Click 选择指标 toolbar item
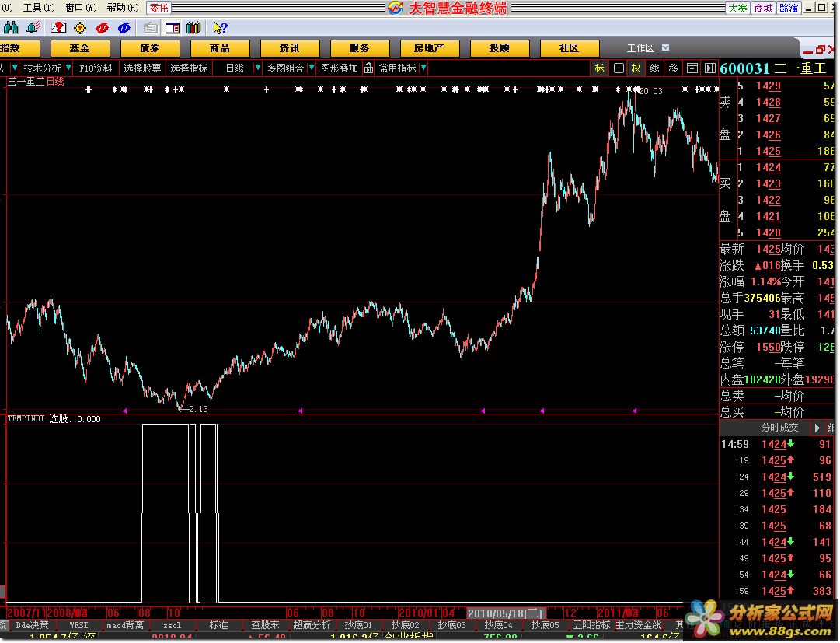 [x=189, y=68]
